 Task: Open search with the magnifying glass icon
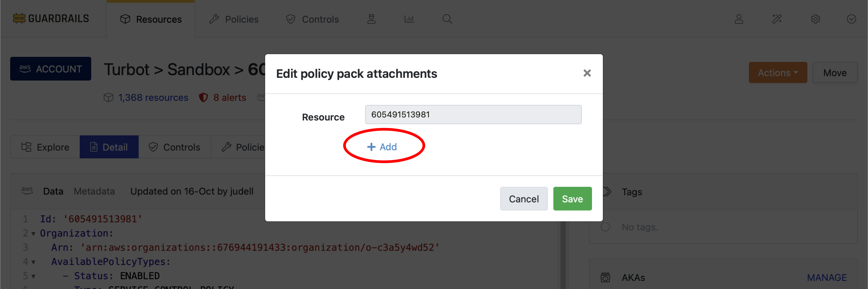point(447,19)
